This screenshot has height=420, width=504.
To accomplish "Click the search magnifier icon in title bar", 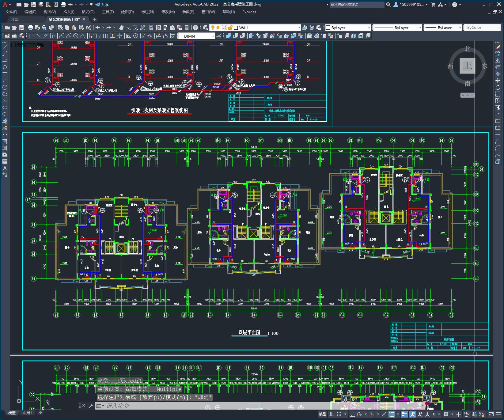I will pyautogui.click(x=388, y=5).
